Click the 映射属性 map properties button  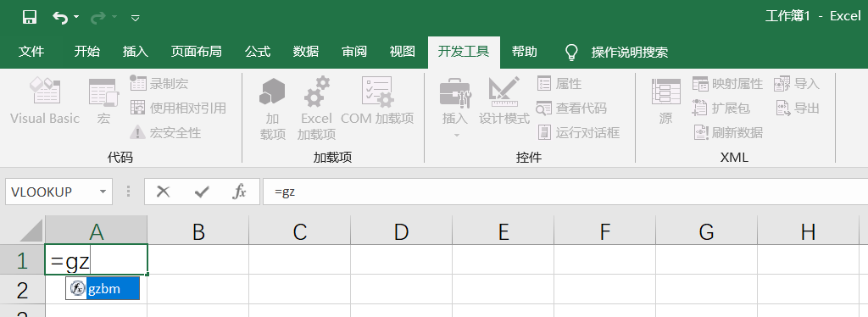(727, 84)
